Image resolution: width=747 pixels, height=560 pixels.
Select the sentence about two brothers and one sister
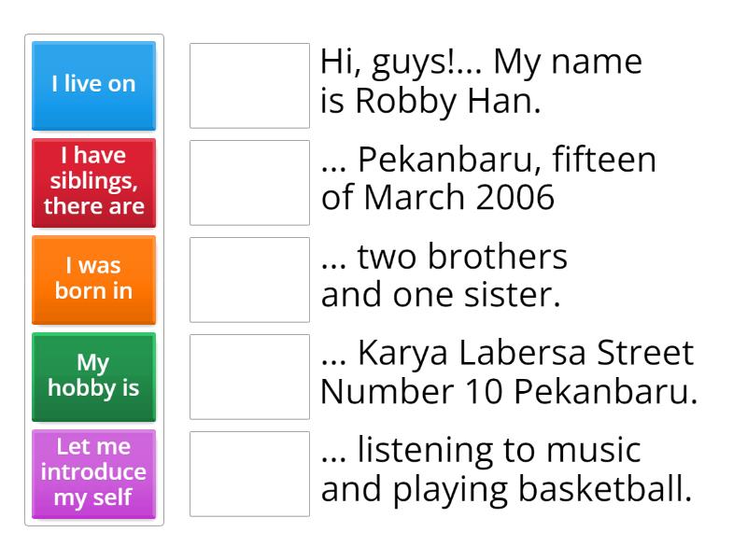(x=444, y=275)
